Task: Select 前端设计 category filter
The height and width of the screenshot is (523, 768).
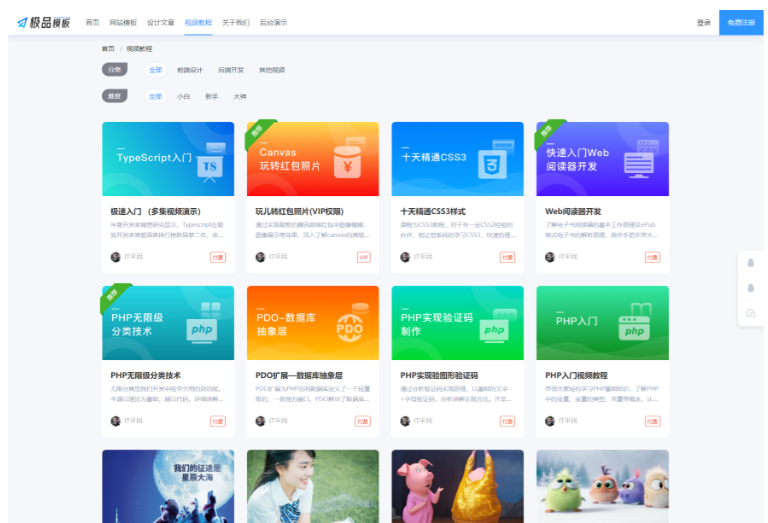Action: [189, 70]
